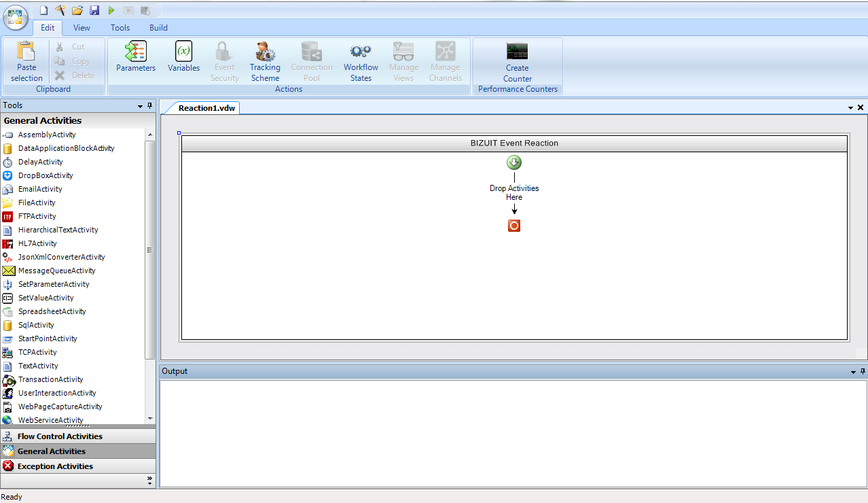Click the red end node in the workflow

pos(514,226)
